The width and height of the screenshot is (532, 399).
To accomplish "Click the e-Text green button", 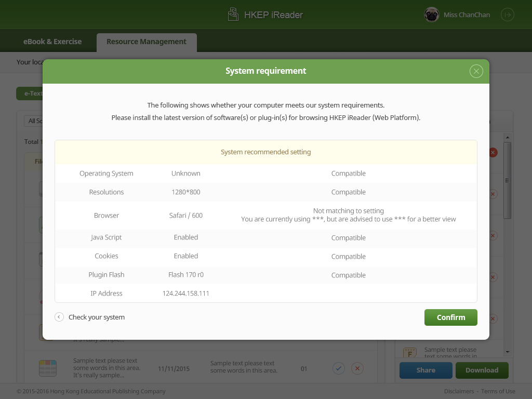I will pos(30,94).
